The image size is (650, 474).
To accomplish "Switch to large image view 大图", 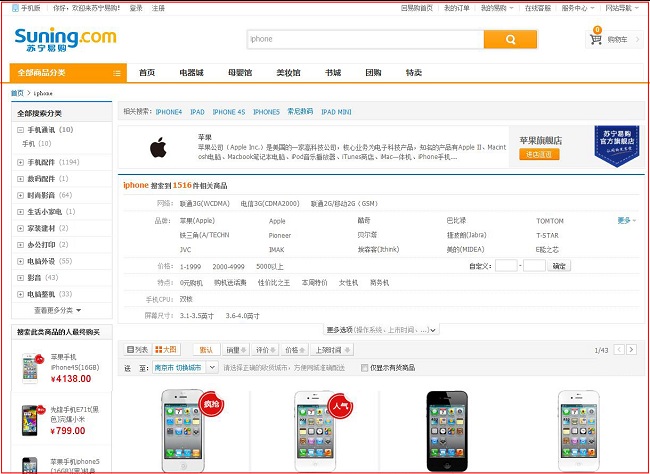I will click(166, 350).
